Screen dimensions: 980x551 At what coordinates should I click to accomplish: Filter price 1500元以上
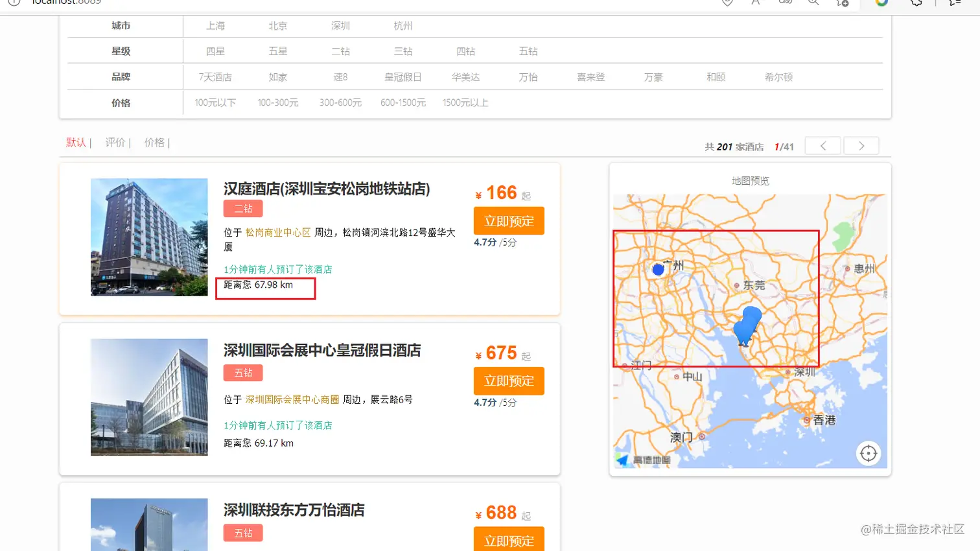[x=465, y=102]
